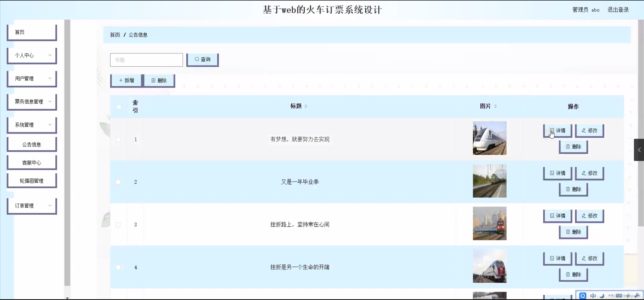Click the 标题 search input field

coord(146,60)
